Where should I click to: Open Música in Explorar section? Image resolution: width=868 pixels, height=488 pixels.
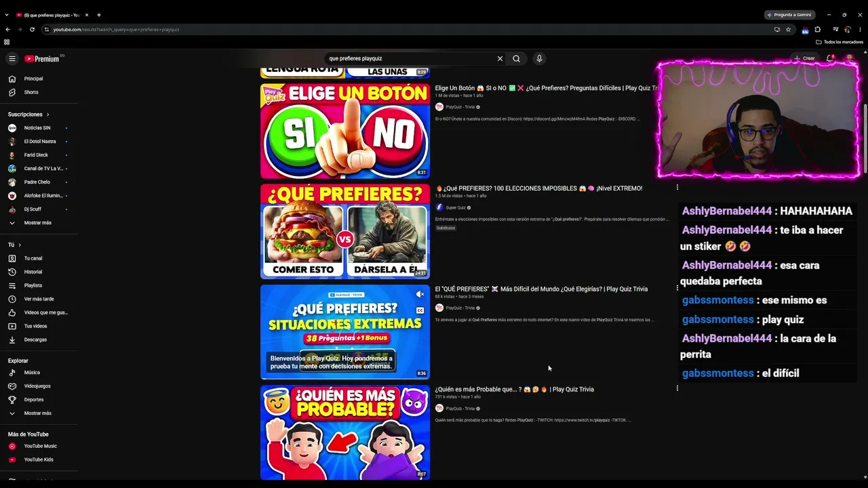click(39, 373)
